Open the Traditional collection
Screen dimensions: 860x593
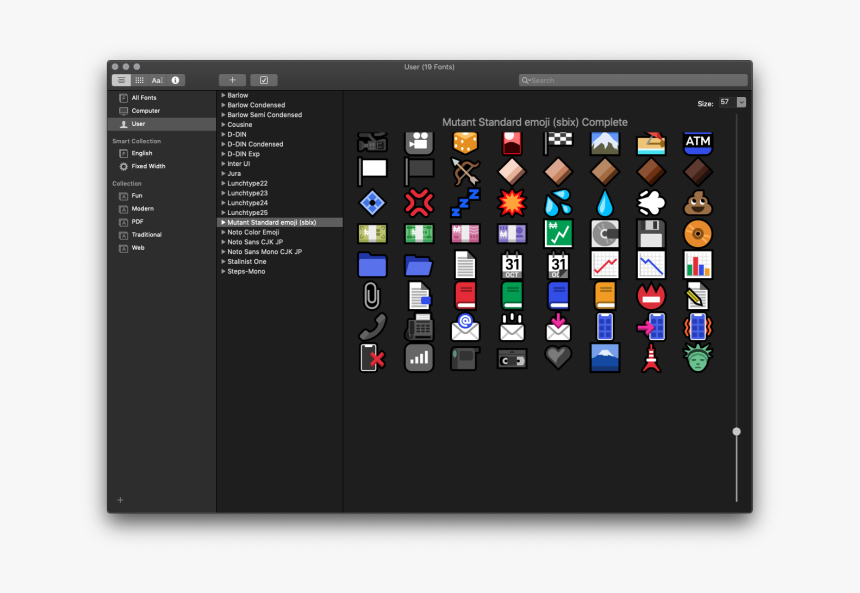(x=161, y=235)
